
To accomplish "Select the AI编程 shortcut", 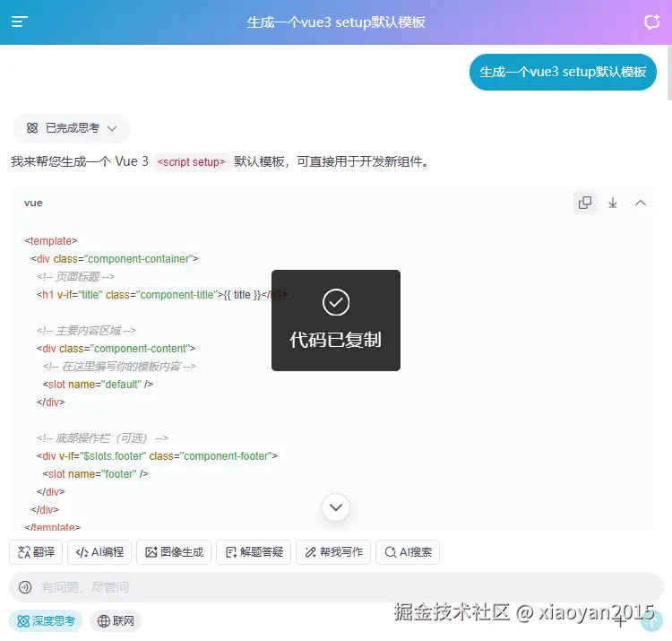I will click(99, 552).
